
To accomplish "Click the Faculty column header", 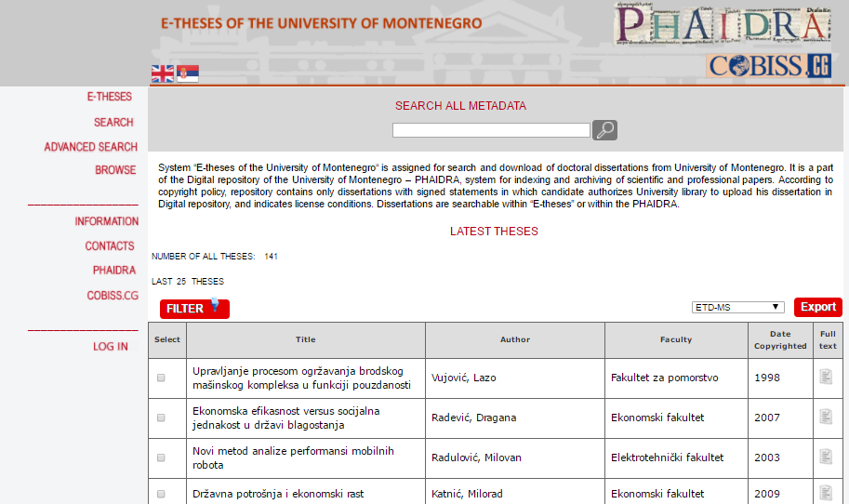I will pyautogui.click(x=676, y=340).
